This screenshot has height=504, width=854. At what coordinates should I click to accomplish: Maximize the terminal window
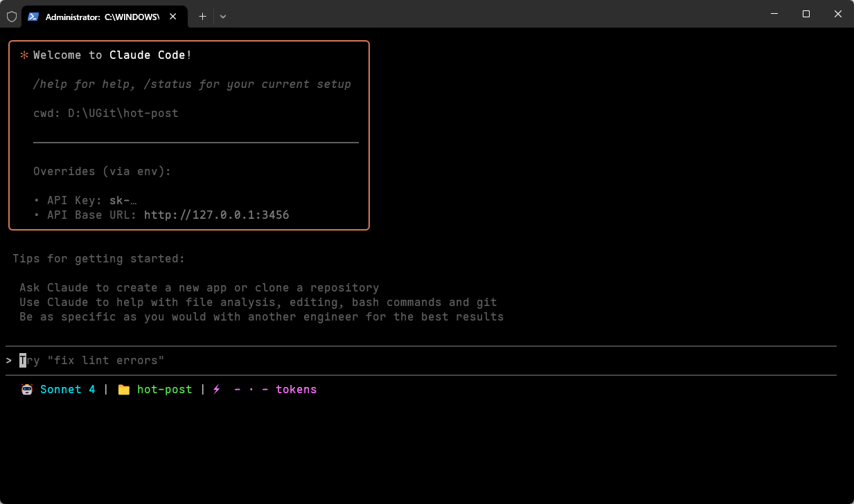point(806,14)
